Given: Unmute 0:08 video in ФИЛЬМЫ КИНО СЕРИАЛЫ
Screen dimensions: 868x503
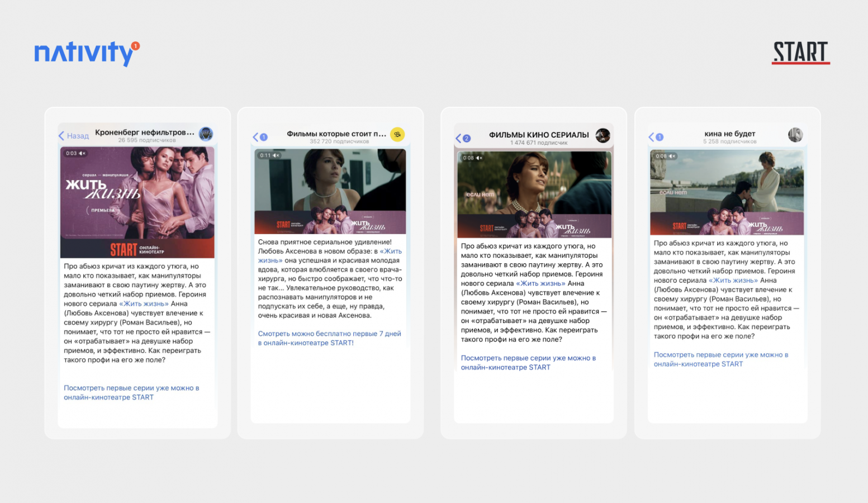Looking at the screenshot, I should pos(479,158).
